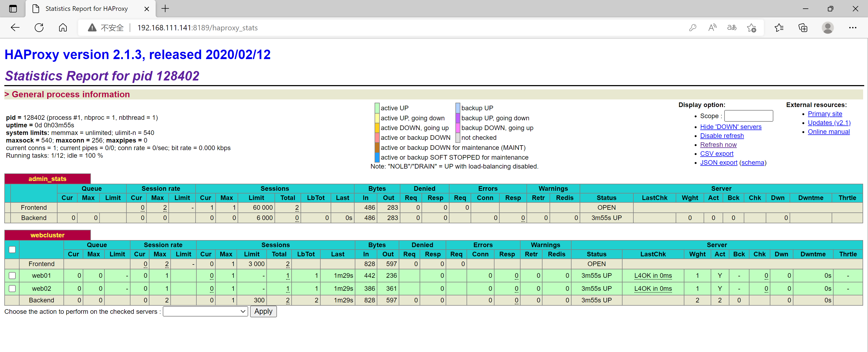Tick the webcluster select-all checkbox

(x=12, y=249)
